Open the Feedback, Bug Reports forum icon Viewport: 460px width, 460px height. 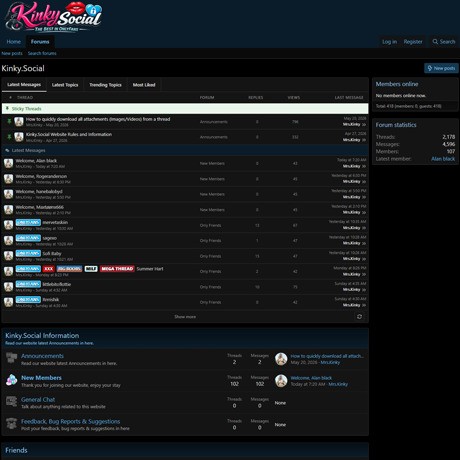[11, 424]
